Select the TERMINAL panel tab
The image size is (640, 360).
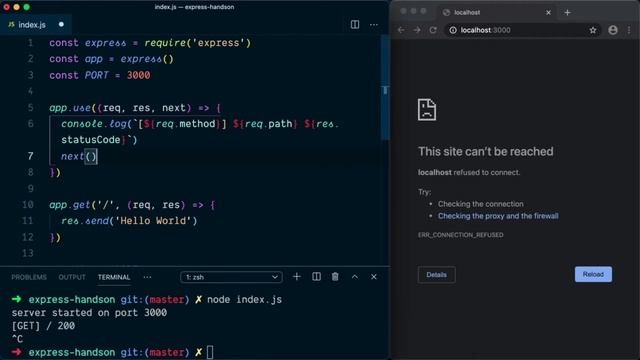114,277
